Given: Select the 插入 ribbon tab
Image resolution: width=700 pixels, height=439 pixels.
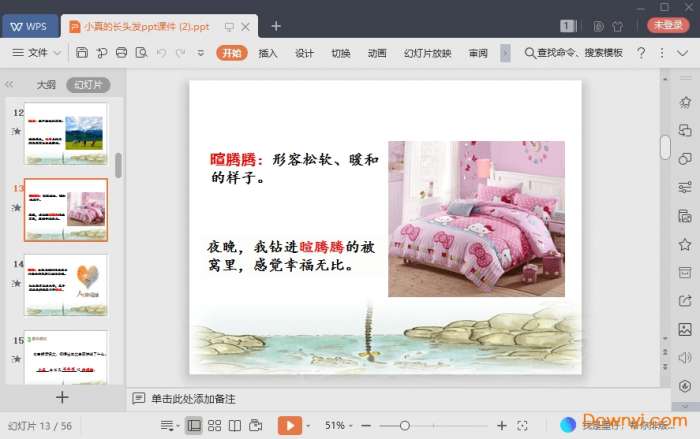Looking at the screenshot, I should click(268, 53).
